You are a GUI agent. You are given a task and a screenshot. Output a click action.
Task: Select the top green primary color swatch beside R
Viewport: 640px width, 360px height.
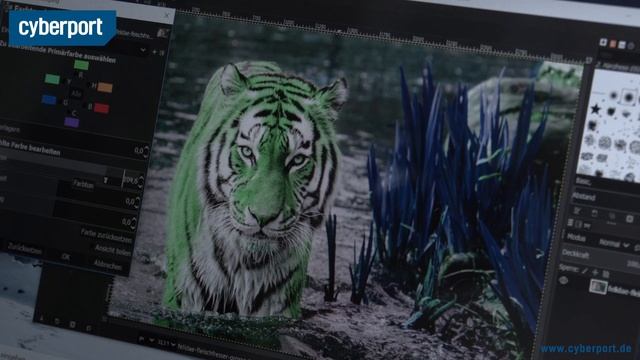coord(81,65)
